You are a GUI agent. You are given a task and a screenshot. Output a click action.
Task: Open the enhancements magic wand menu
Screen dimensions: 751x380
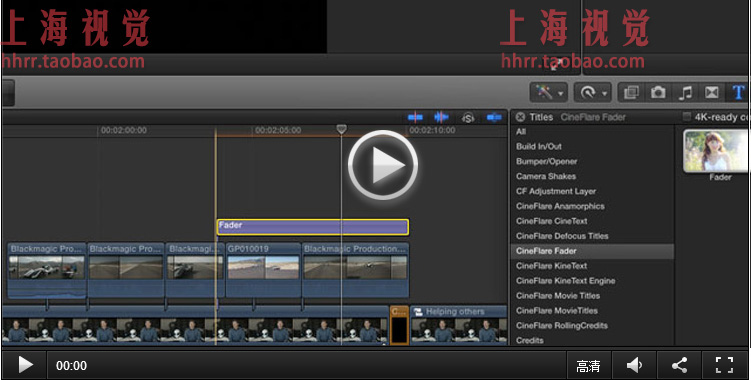click(548, 92)
